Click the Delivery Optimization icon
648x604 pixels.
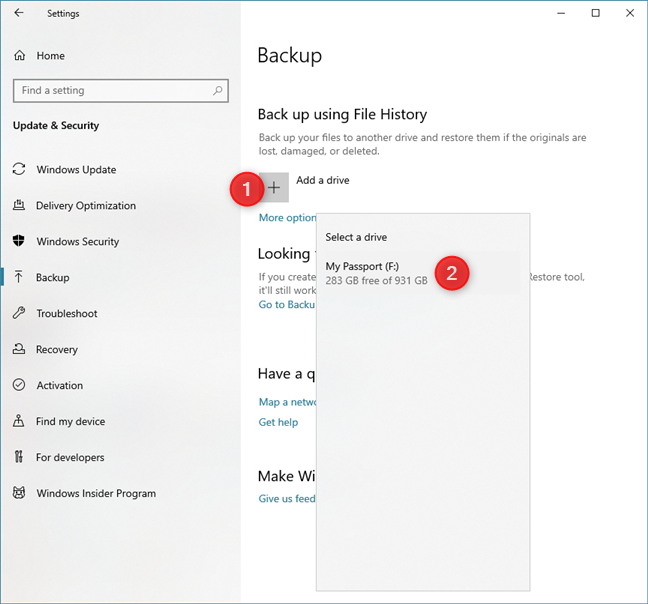coord(19,205)
